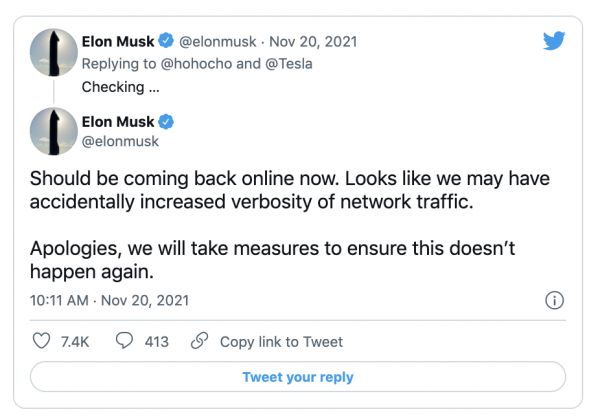Click Copy link to Tweet
The width and height of the screenshot is (600, 418).
click(281, 341)
